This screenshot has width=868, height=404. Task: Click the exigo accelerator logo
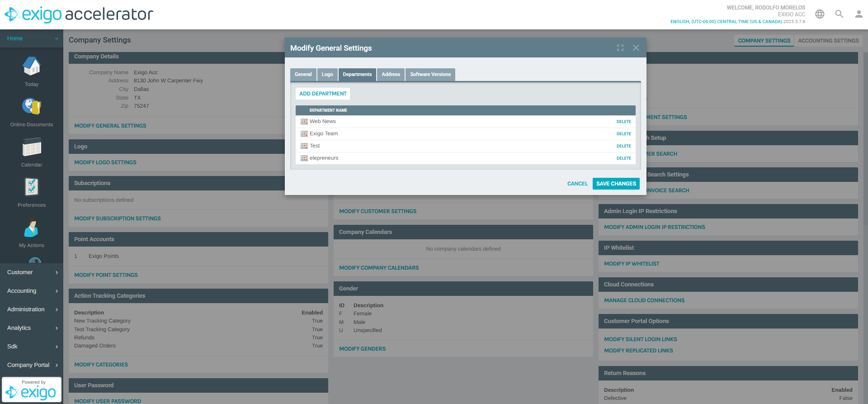[x=79, y=14]
